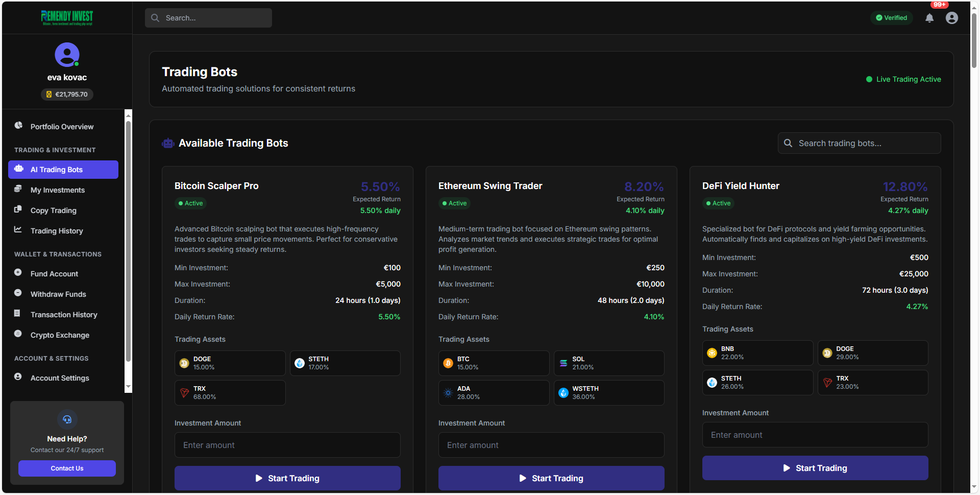This screenshot has height=495, width=980.
Task: Click the Trading History chart icon
Action: pos(18,229)
